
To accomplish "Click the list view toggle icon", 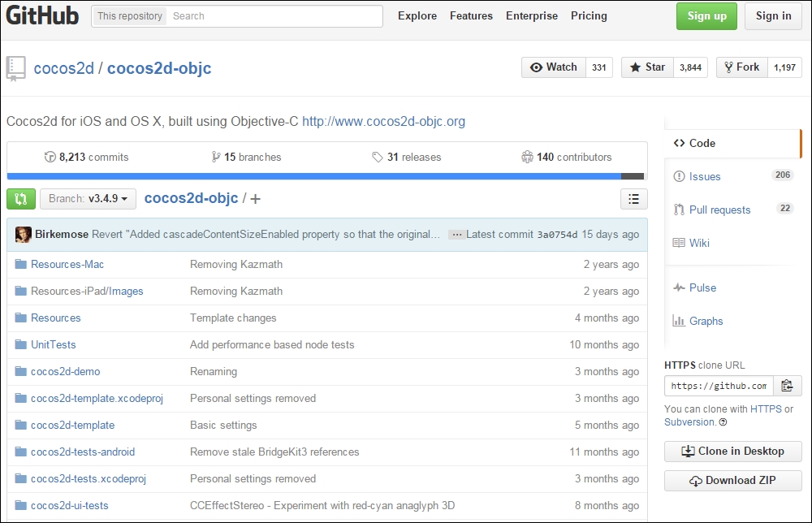I will tap(633, 198).
